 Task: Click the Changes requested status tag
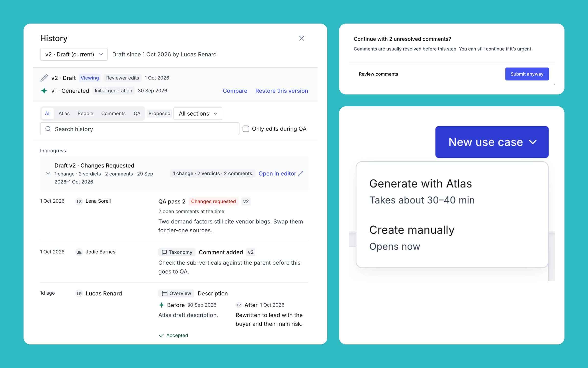[x=213, y=201]
